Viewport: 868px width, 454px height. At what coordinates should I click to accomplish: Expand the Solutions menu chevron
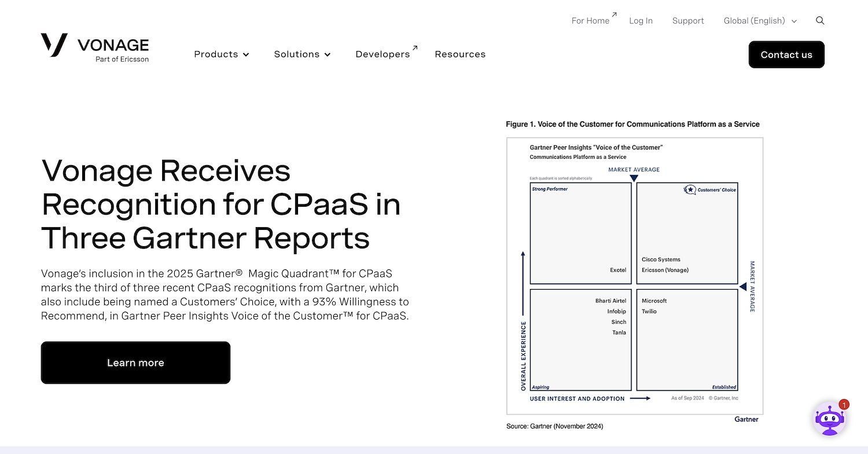[328, 54]
